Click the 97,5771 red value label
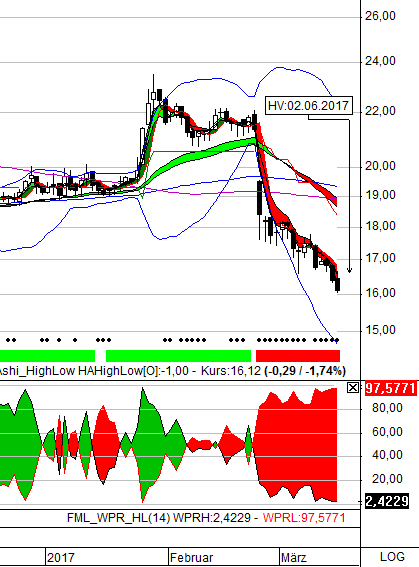This screenshot has height=567, width=419. pyautogui.click(x=390, y=388)
